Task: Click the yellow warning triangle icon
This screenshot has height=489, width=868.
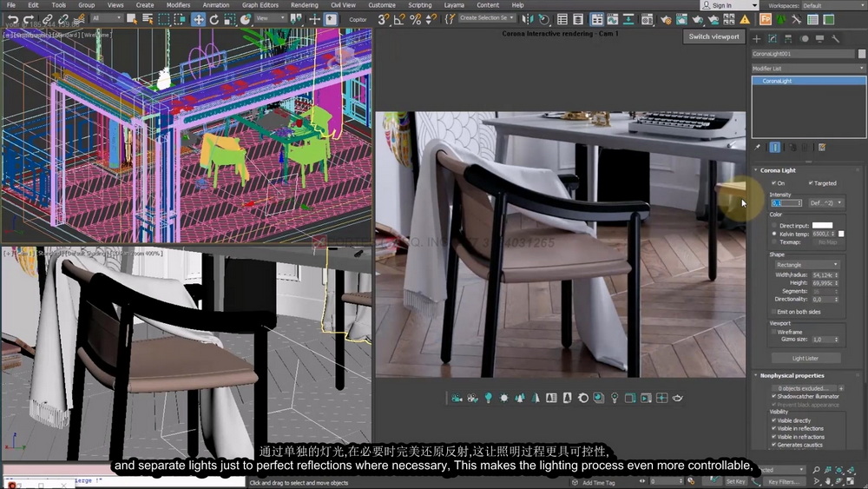Action: tap(745, 19)
